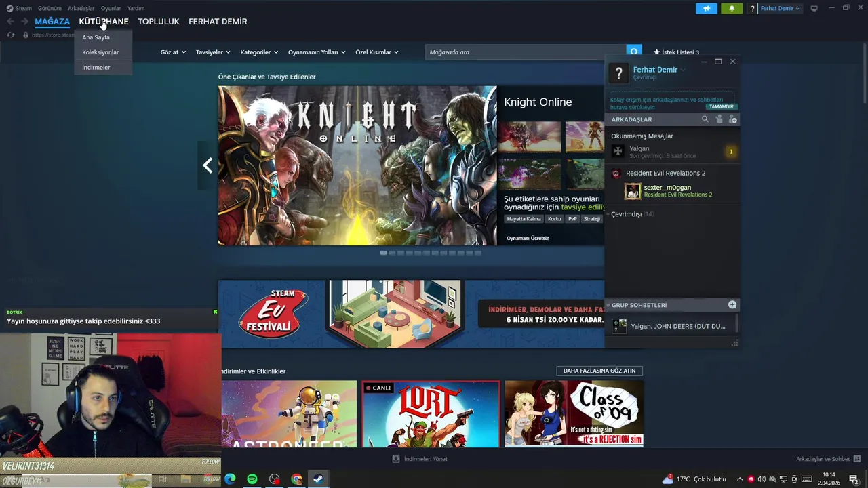Click the browser forward arrow
Viewport: 868px width, 488px height.
[24, 22]
